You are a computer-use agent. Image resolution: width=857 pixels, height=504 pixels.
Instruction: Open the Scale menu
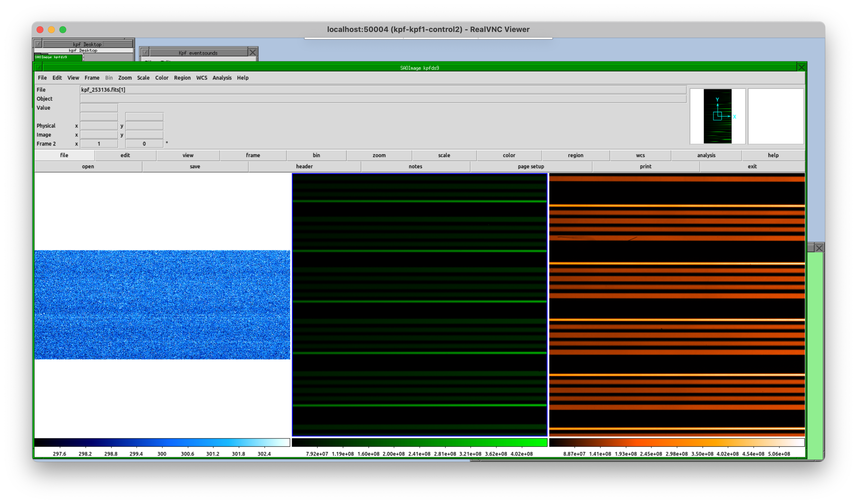coord(143,78)
